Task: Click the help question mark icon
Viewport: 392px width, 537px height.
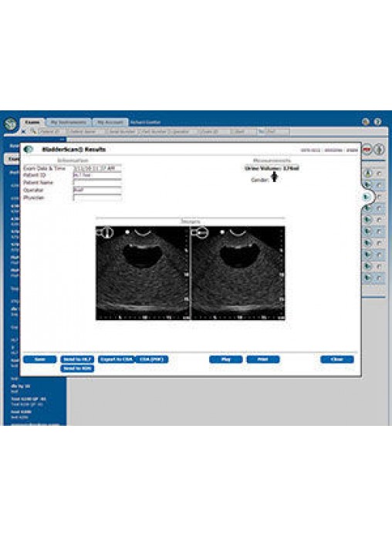Action: tap(377, 122)
